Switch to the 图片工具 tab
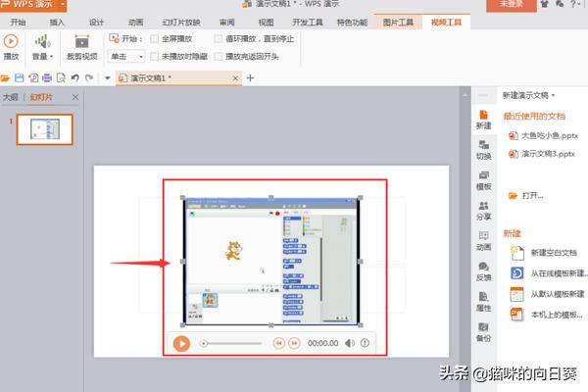Screen dimensions: 588x392 (x=398, y=23)
